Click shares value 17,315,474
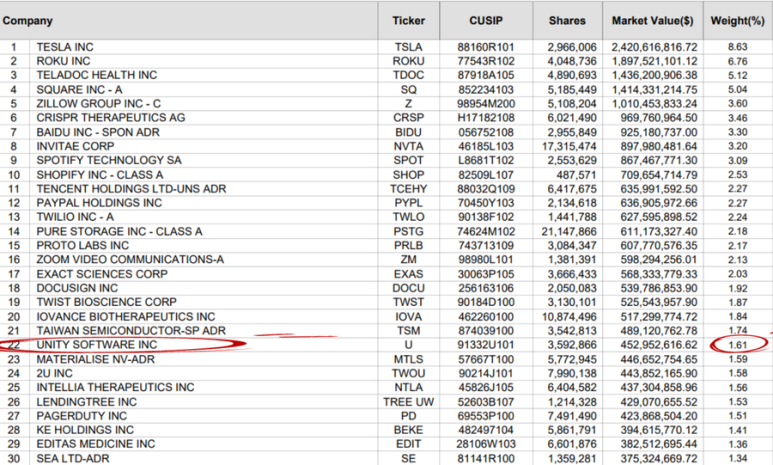Screen dimensions: 773x465 tap(569, 146)
